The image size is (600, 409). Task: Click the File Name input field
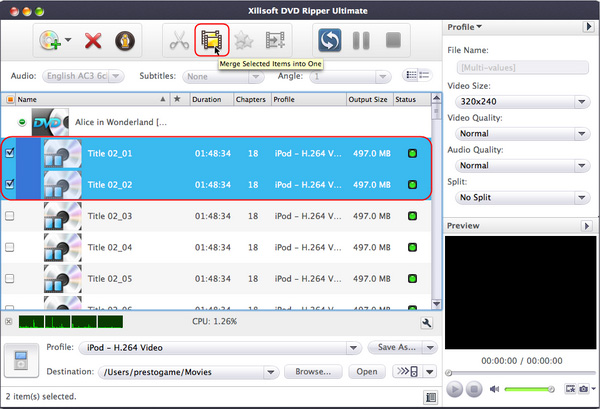(x=522, y=68)
